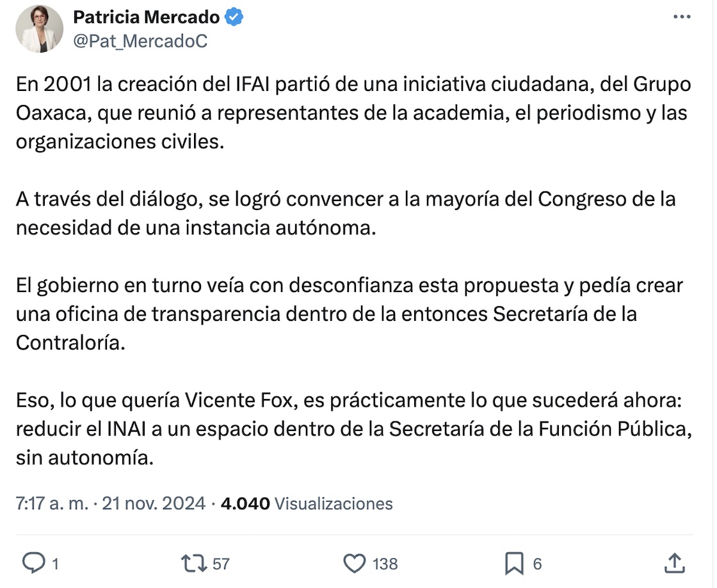Open the @Pat_MercadoC handle link

point(140,42)
